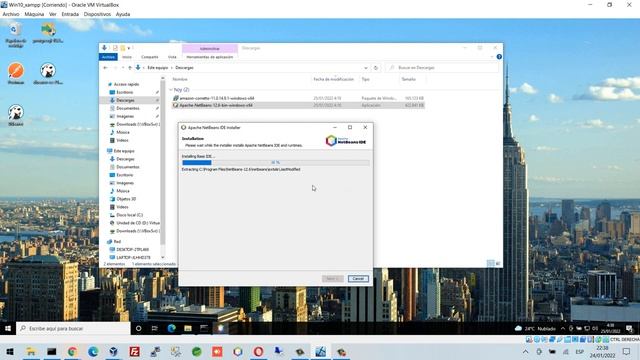This screenshot has height=360, width=640.
Task: Click the Apache NetBeans IDE logo
Action: pyautogui.click(x=346, y=141)
